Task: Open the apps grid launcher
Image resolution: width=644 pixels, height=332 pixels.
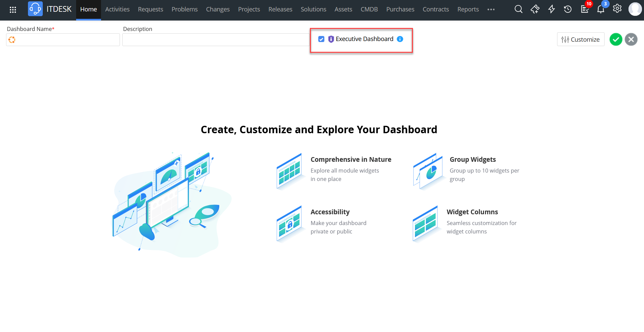Action: pos(13,9)
